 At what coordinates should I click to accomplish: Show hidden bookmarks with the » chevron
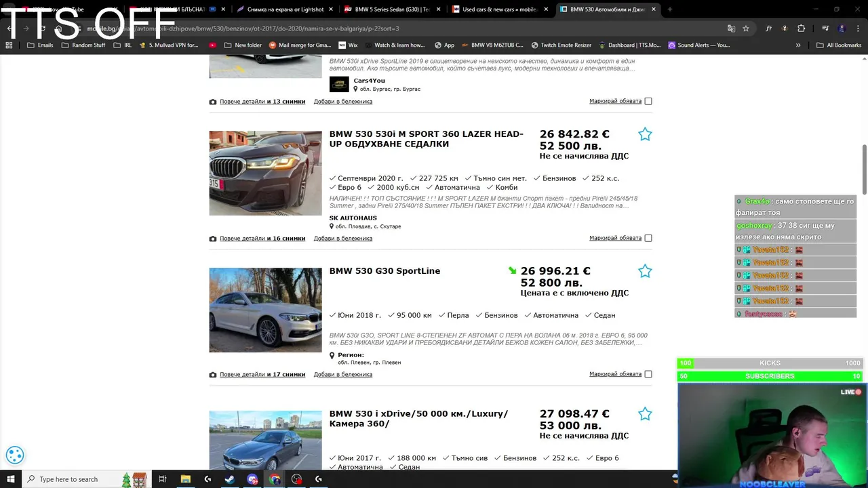[x=798, y=45]
